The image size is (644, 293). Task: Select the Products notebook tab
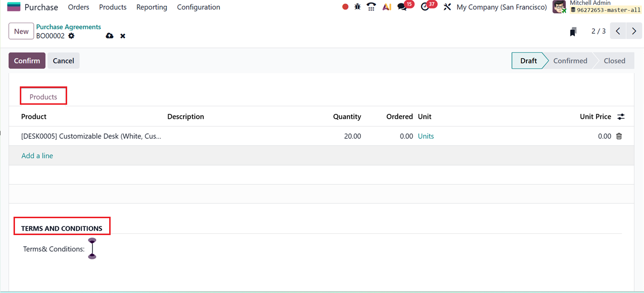pyautogui.click(x=43, y=97)
